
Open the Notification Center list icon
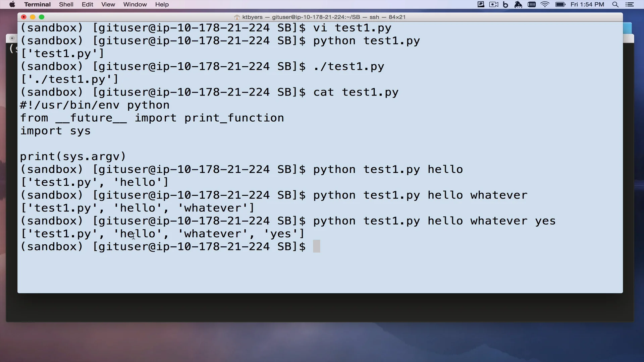pos(630,4)
